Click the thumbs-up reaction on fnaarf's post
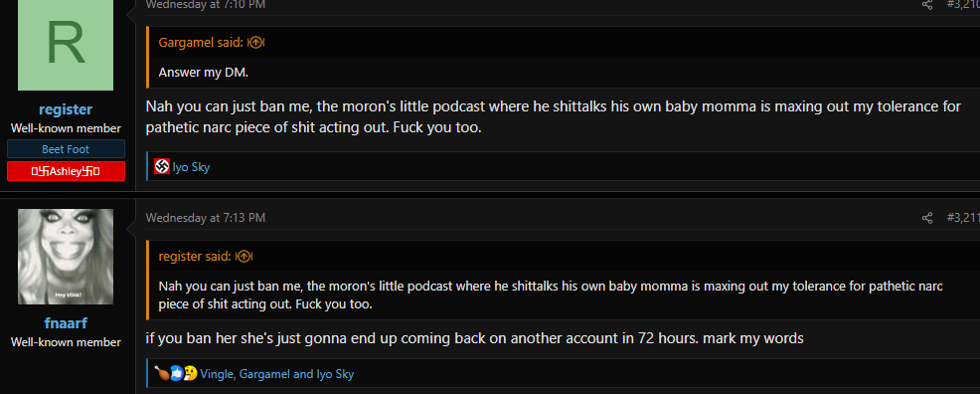This screenshot has width=980, height=394. pos(177,374)
